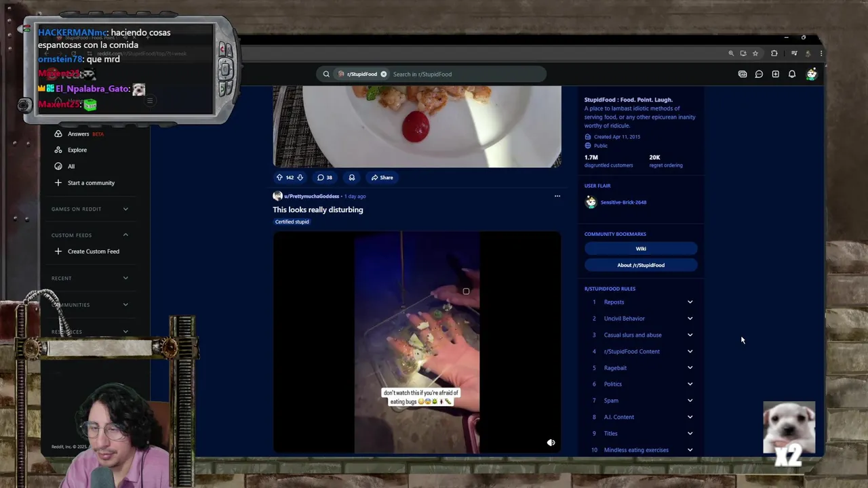The width and height of the screenshot is (868, 488).
Task: Open the post titled This looks really disturbing
Action: tap(318, 209)
